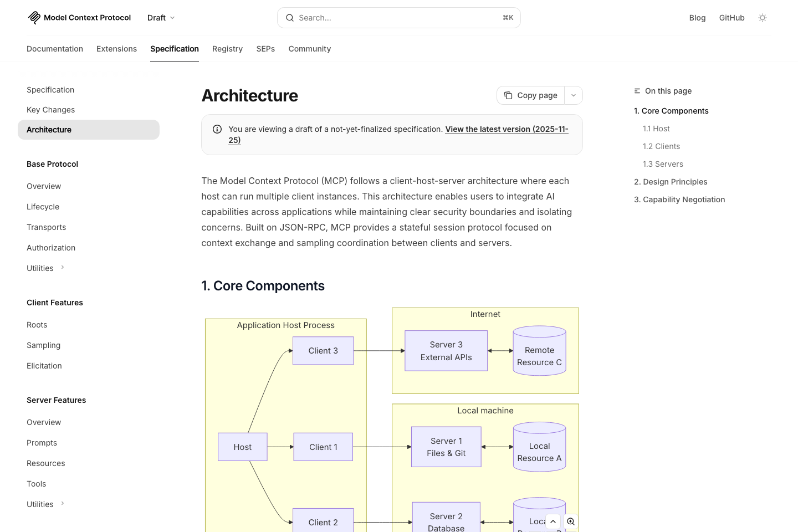Click the keyboard shortcut badge in search field
The height and width of the screenshot is (532, 798).
(x=508, y=18)
